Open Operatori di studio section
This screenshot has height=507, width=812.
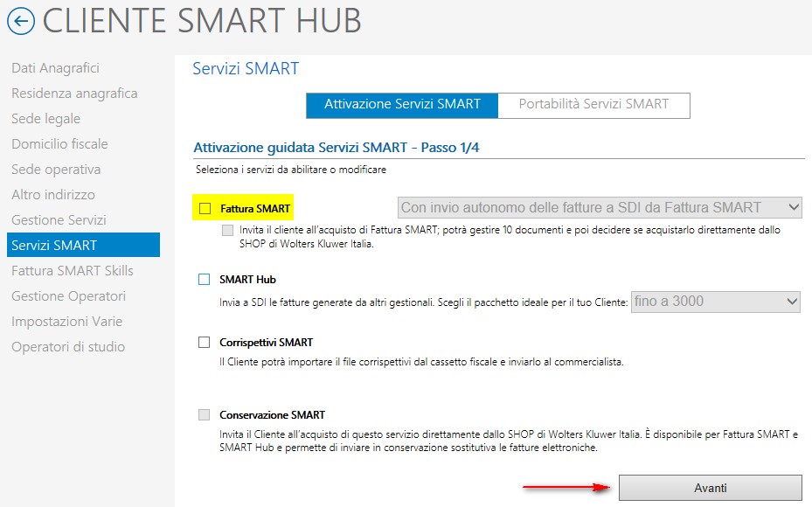pos(68,347)
